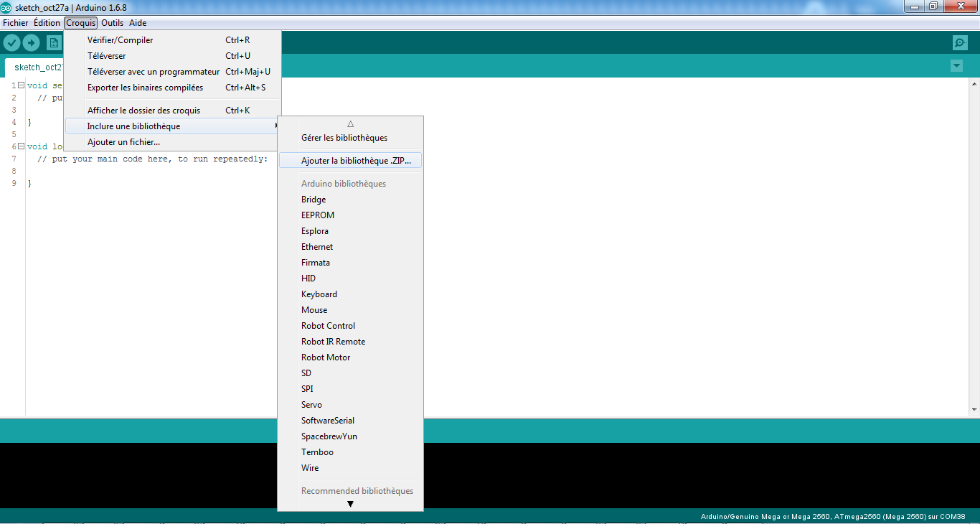Image resolution: width=980 pixels, height=524 pixels.
Task: Include the Keyboard library
Action: [350, 294]
